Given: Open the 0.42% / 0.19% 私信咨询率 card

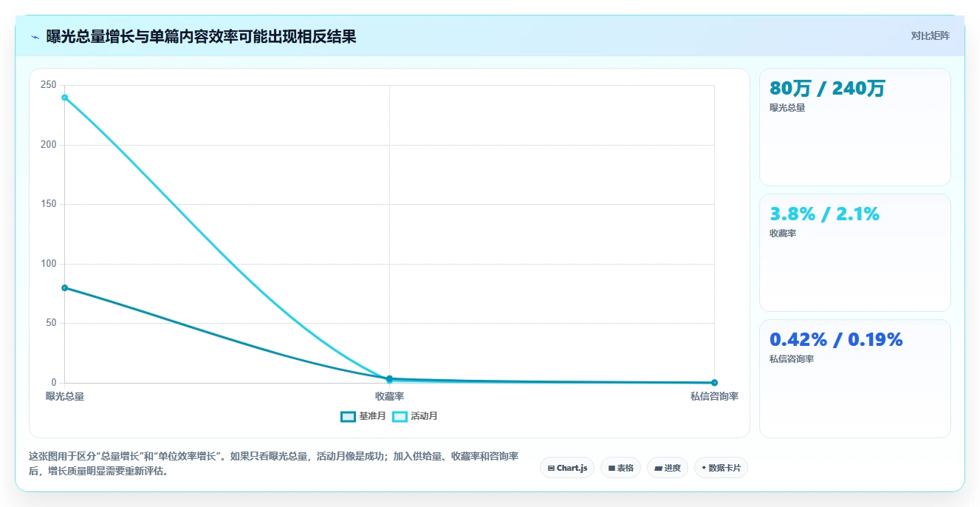Looking at the screenshot, I should coord(854,378).
